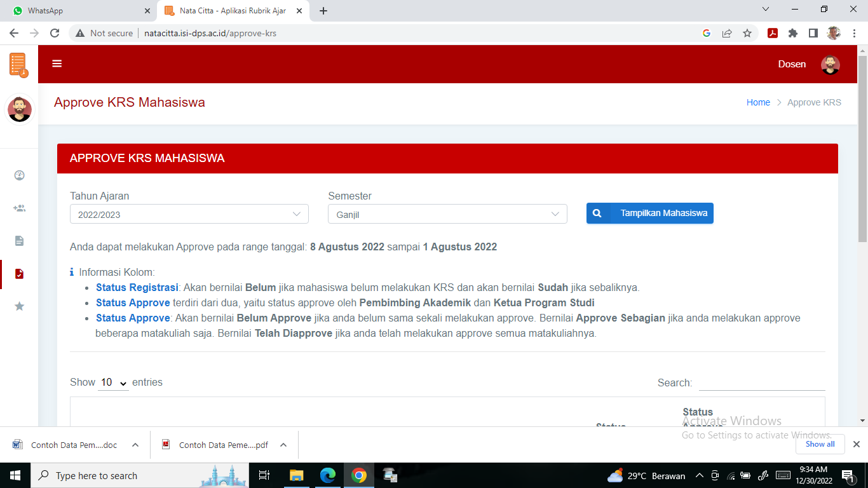Viewport: 868px width, 488px height.
Task: Open the document sidebar icon
Action: pos(19,241)
